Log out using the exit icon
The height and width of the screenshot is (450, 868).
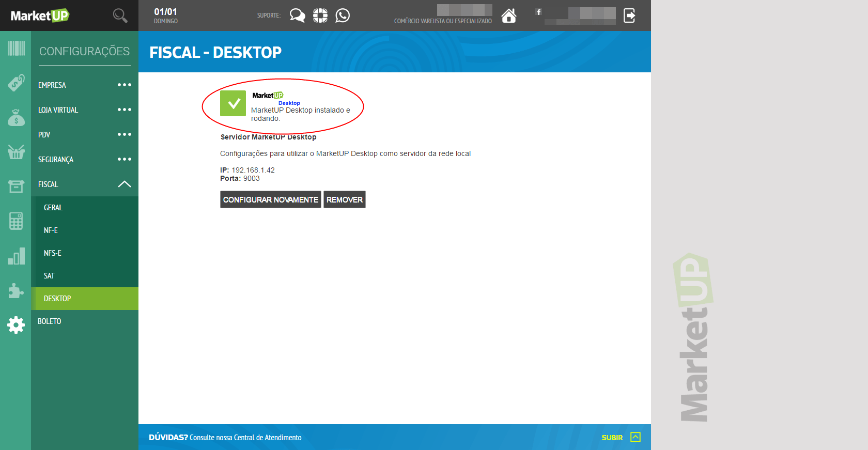629,15
